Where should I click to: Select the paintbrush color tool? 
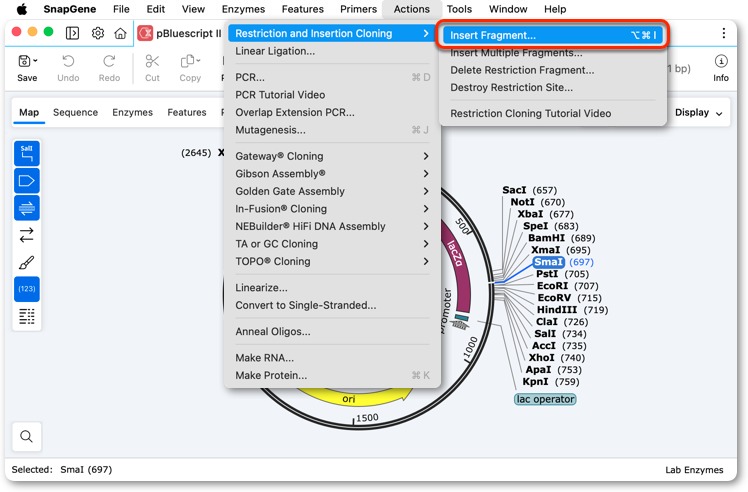pyautogui.click(x=27, y=262)
